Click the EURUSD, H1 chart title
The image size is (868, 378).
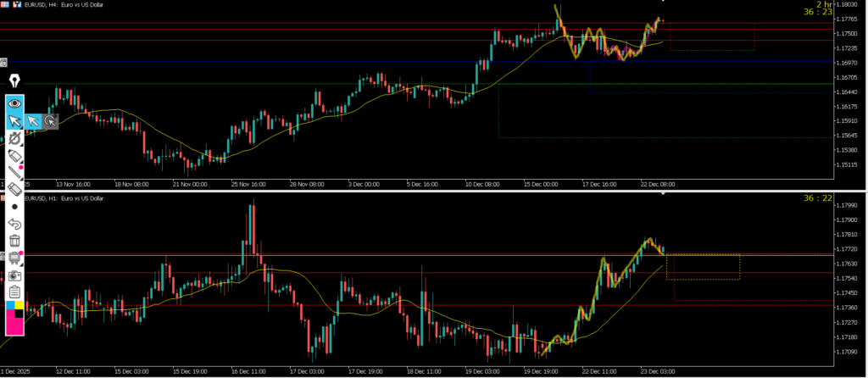(64, 198)
